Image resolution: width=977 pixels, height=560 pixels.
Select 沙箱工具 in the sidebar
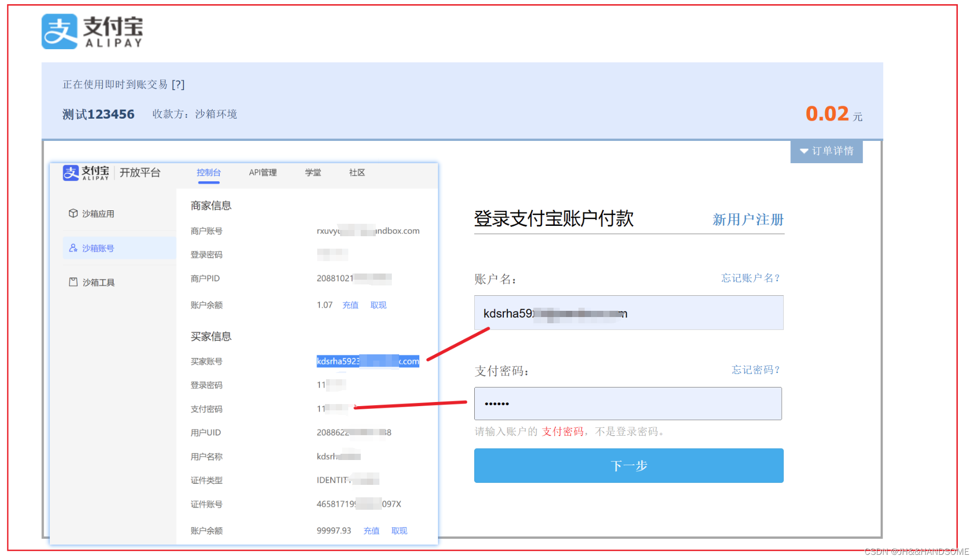point(98,282)
